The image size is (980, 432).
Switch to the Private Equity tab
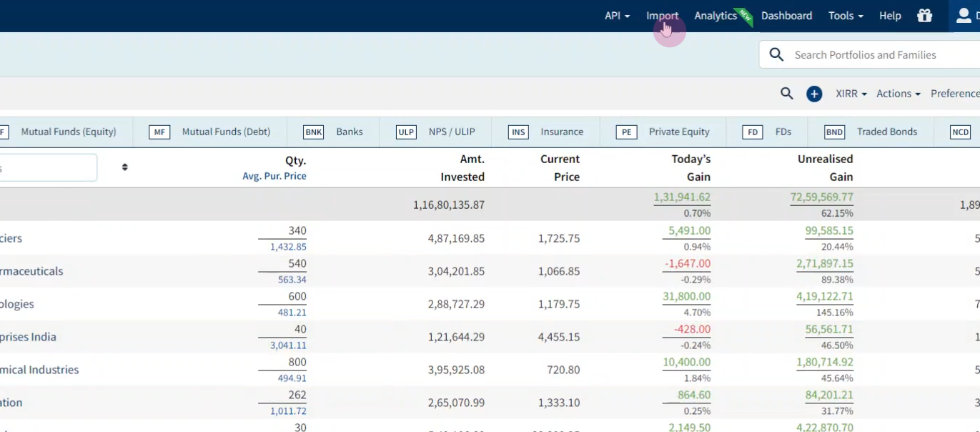(x=679, y=132)
